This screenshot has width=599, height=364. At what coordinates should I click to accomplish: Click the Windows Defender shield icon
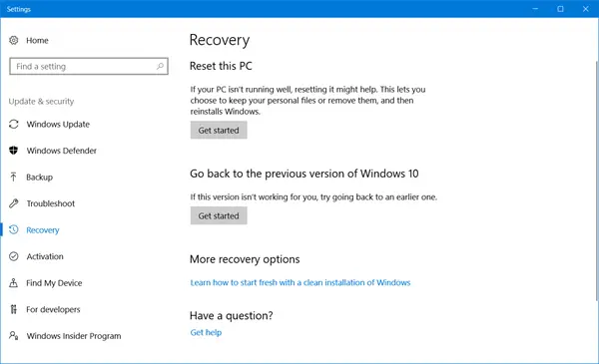click(x=14, y=151)
